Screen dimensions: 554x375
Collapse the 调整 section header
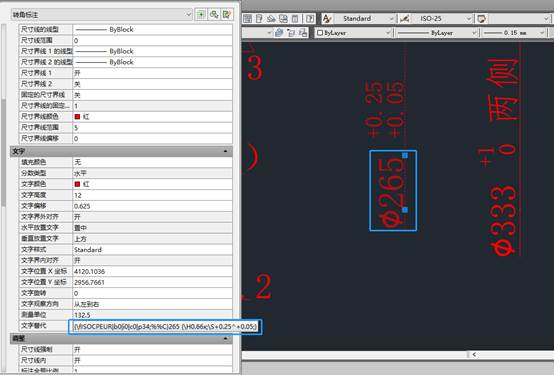click(x=121, y=339)
